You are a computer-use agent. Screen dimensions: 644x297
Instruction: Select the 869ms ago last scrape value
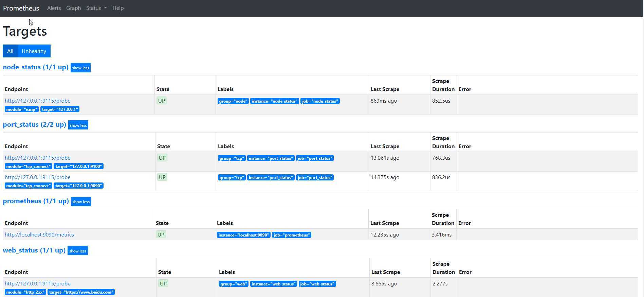click(384, 101)
